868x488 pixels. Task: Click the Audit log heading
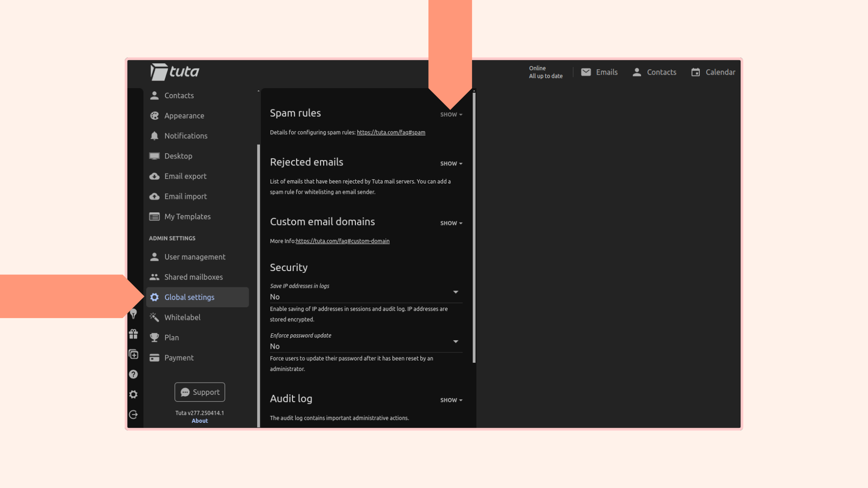point(291,399)
